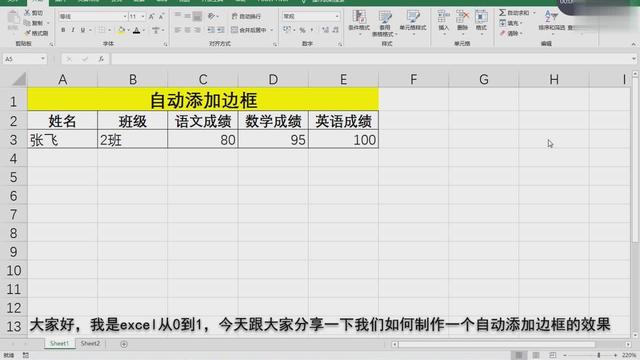640x360 pixels.
Task: Open the Clear (清除) eraser dropdown
Action: [510, 33]
